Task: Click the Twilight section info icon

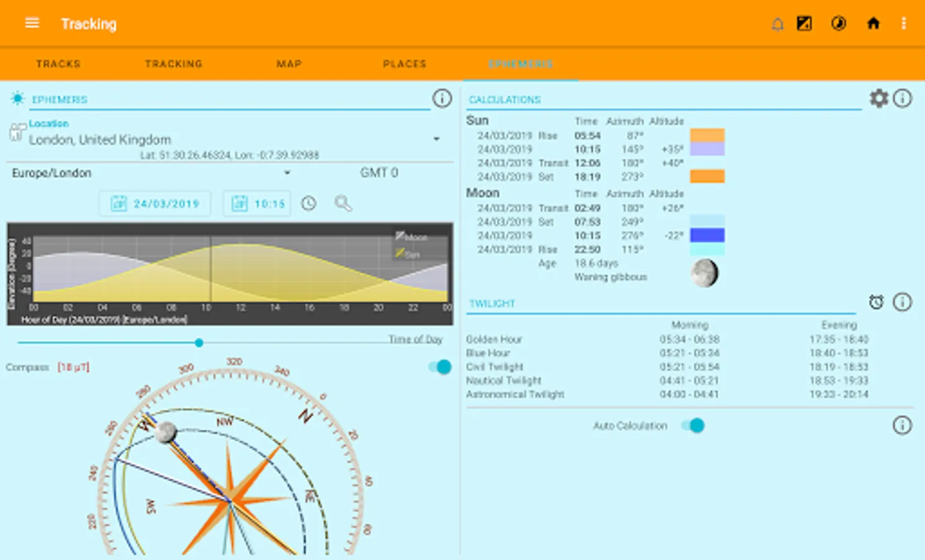Action: (903, 302)
